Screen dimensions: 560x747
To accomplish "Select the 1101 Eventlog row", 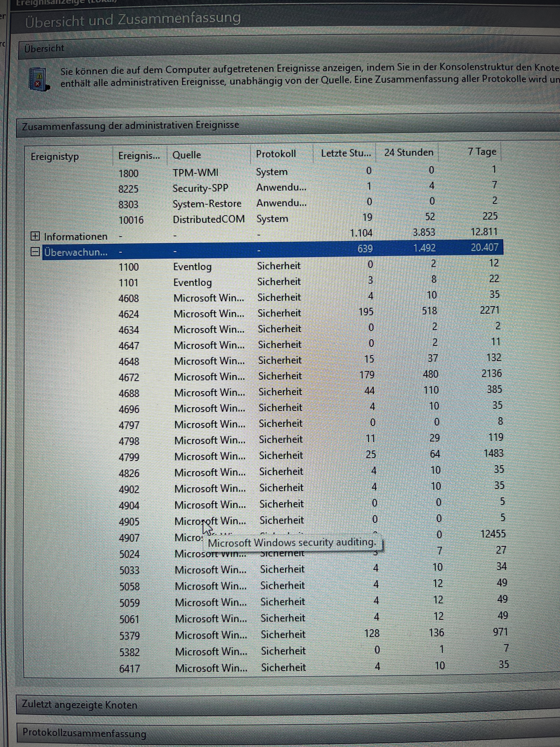I will coord(192,282).
